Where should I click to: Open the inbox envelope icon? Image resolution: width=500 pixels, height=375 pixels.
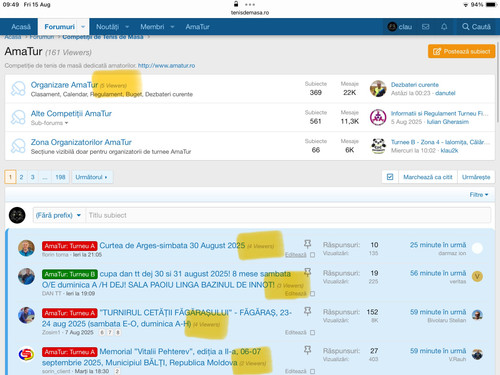426,27
